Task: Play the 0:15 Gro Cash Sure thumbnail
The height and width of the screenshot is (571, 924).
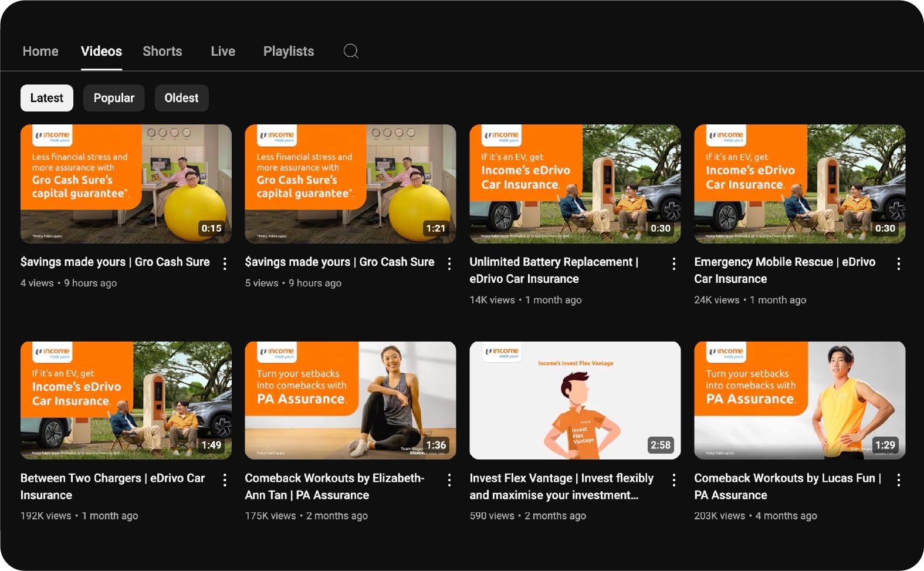Action: (126, 184)
